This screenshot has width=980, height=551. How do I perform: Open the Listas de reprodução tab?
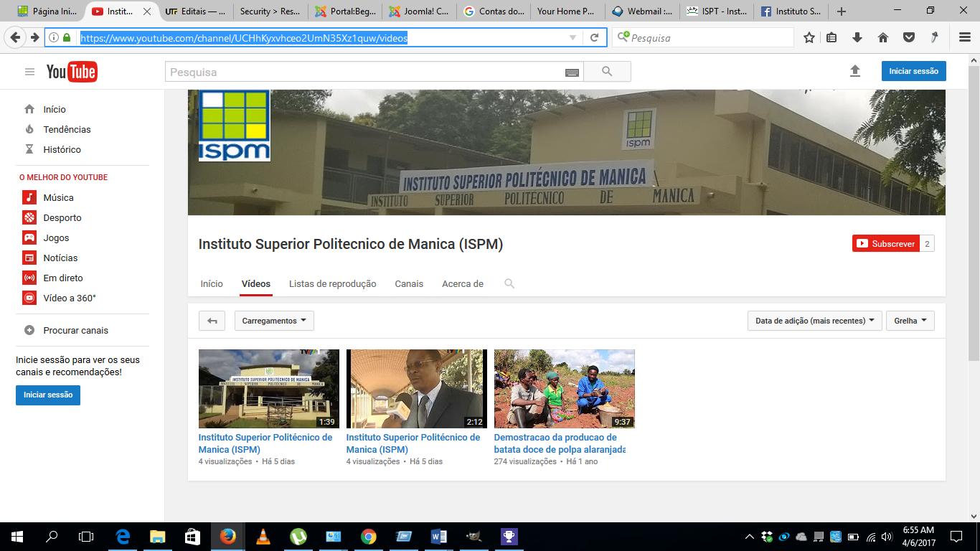pos(333,284)
